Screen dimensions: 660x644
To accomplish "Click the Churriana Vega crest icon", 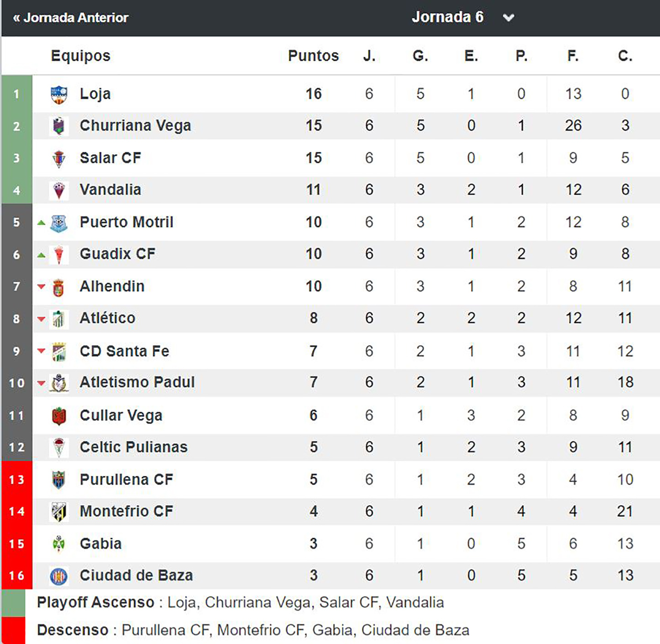I will coord(59,126).
